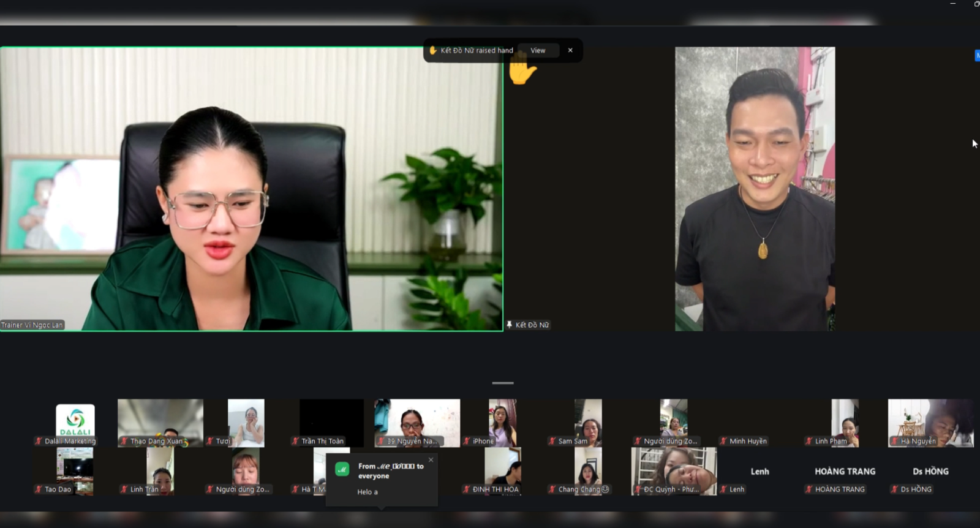Select Trainer Vi Ngọc Lan's video tile
Screen dimensions: 980x528
pyautogui.click(x=251, y=189)
